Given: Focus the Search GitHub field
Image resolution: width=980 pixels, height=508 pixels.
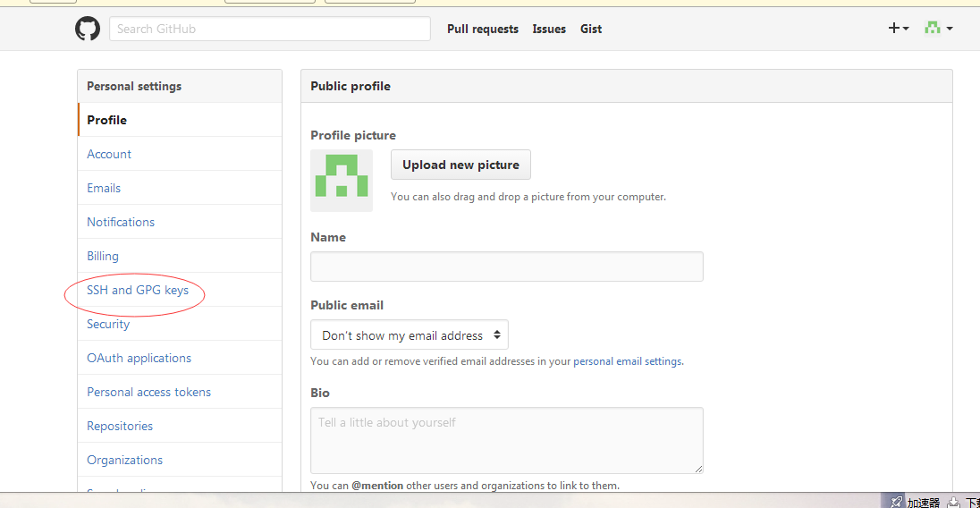Looking at the screenshot, I should (270, 29).
